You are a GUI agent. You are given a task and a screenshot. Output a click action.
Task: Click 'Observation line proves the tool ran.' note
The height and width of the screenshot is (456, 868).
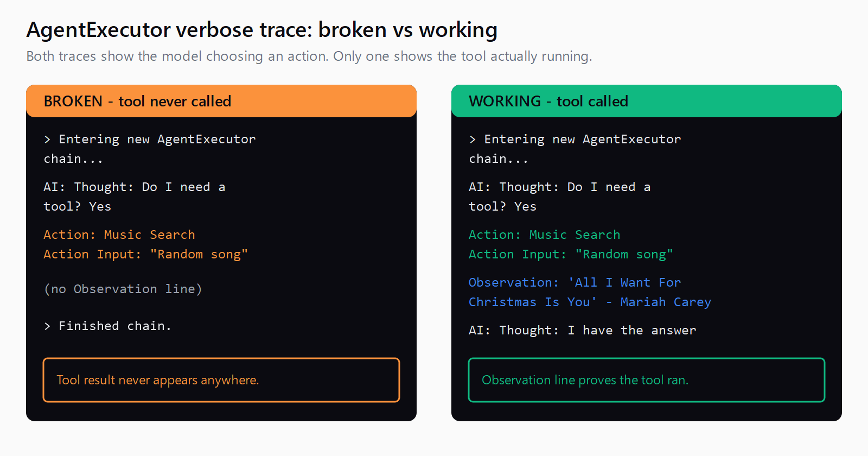[x=647, y=380]
